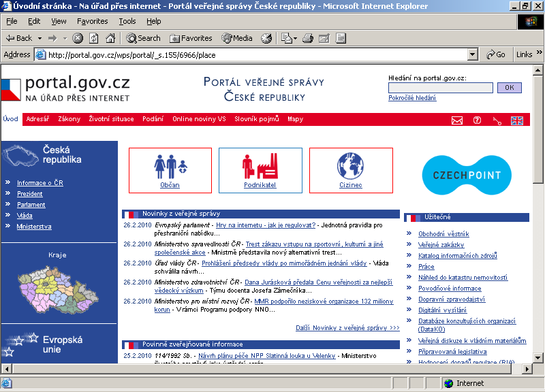Open the Parlament link

(31, 205)
